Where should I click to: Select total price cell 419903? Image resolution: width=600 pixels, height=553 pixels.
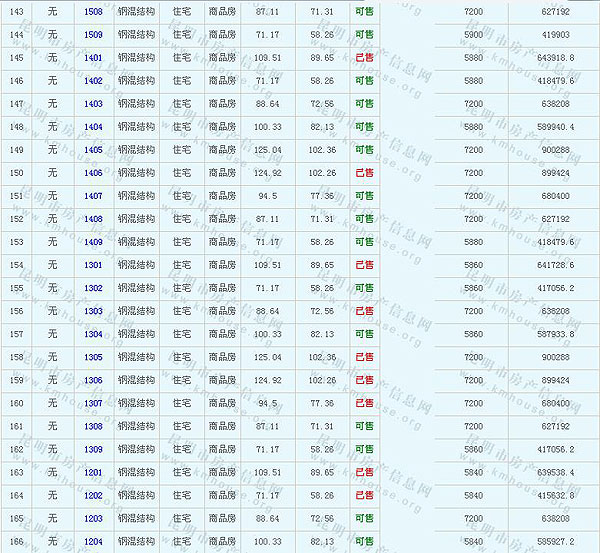coord(554,34)
